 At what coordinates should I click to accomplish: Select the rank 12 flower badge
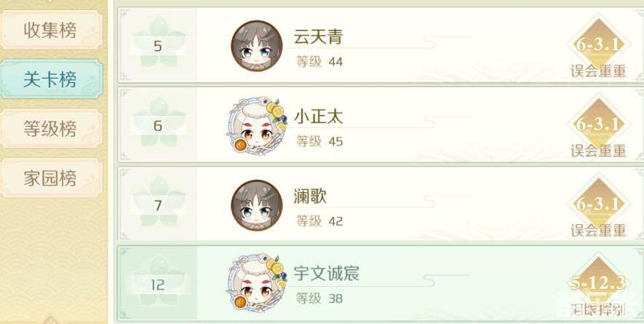[158, 282]
